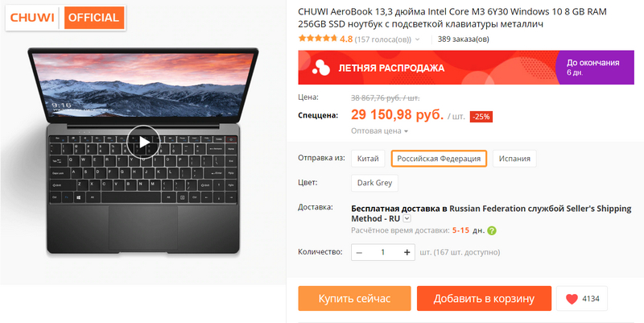Select shipping from Испания

(514, 159)
